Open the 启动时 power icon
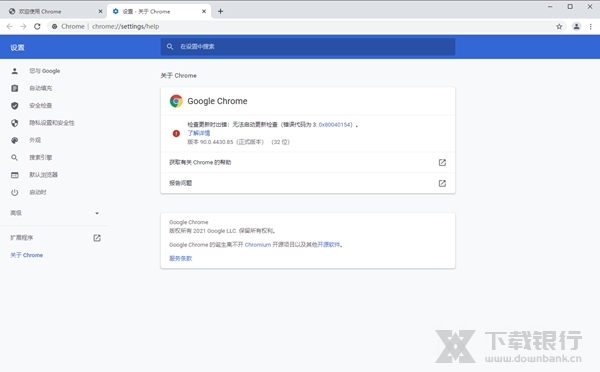This screenshot has height=372, width=600. point(15,192)
